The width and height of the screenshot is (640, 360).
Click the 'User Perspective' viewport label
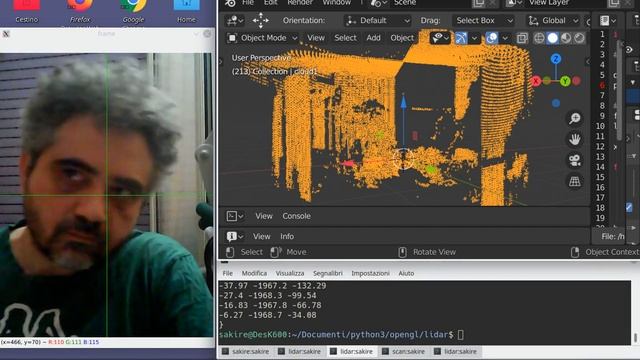261,58
